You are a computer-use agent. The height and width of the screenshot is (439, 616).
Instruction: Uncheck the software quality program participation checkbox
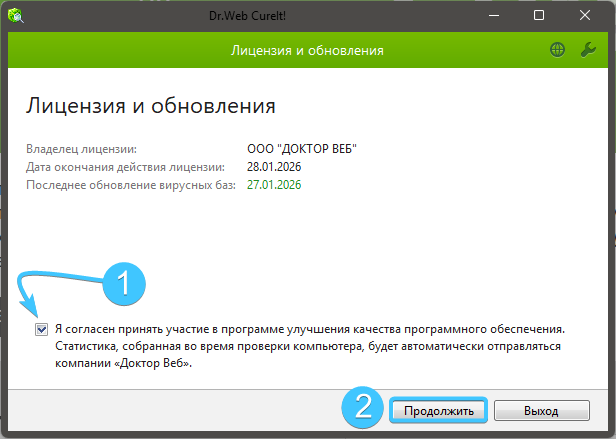pyautogui.click(x=41, y=328)
